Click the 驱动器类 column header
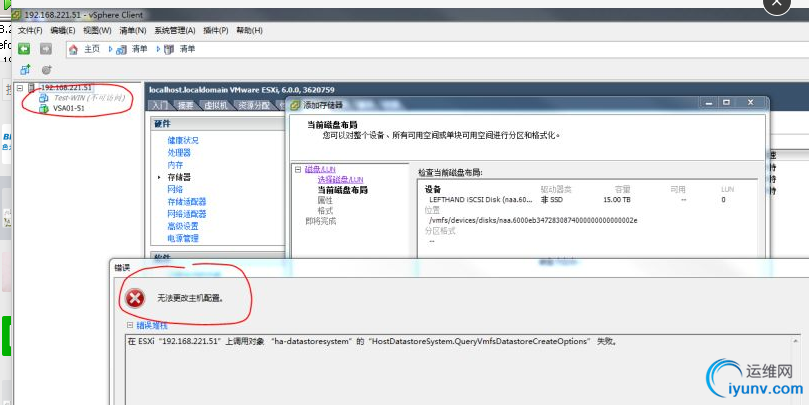Viewport: 809px width, 405px height. click(x=556, y=189)
